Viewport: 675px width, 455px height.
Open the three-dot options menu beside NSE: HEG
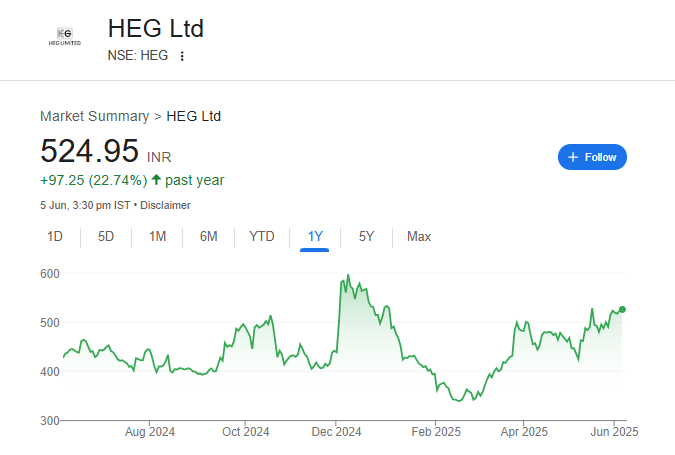[x=182, y=56]
